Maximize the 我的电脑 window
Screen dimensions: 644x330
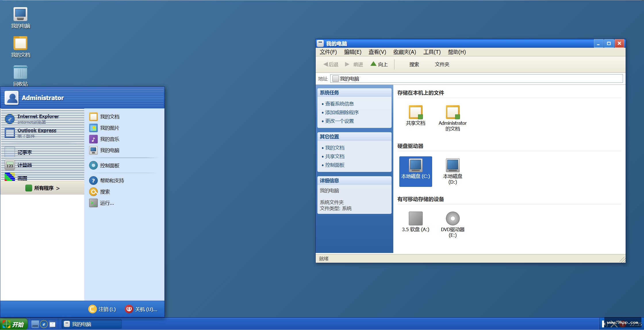point(609,44)
